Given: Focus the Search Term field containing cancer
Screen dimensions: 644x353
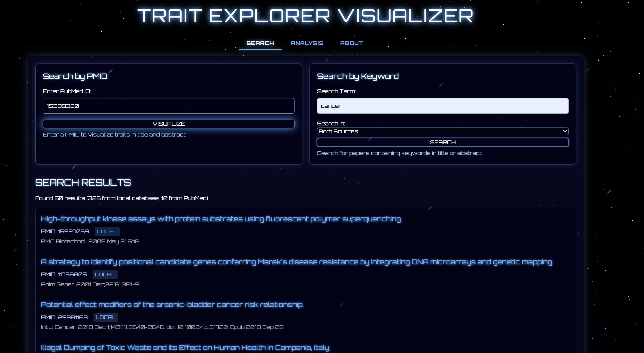Looking at the screenshot, I should (x=443, y=106).
